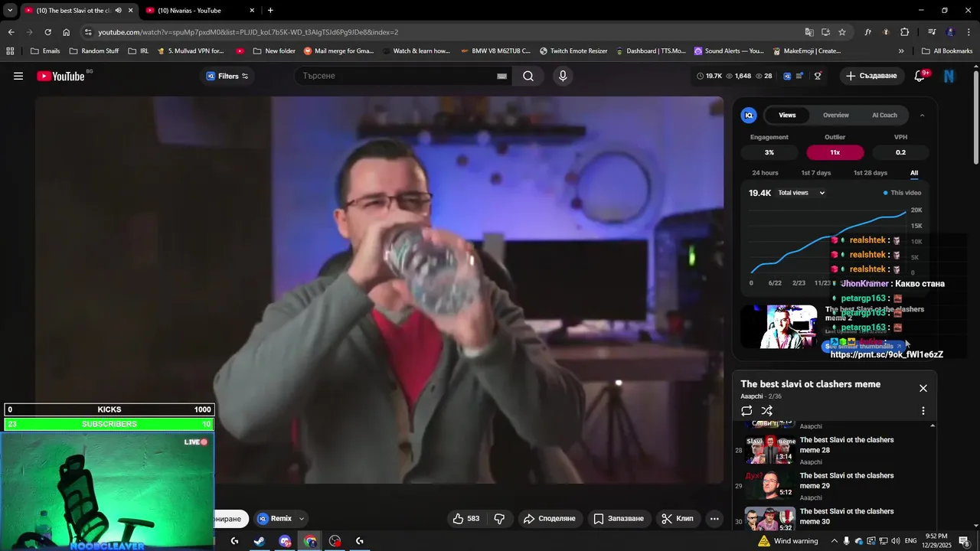The image size is (980, 551).
Task: Open the on-screen keyboard in the search box
Action: tap(501, 76)
